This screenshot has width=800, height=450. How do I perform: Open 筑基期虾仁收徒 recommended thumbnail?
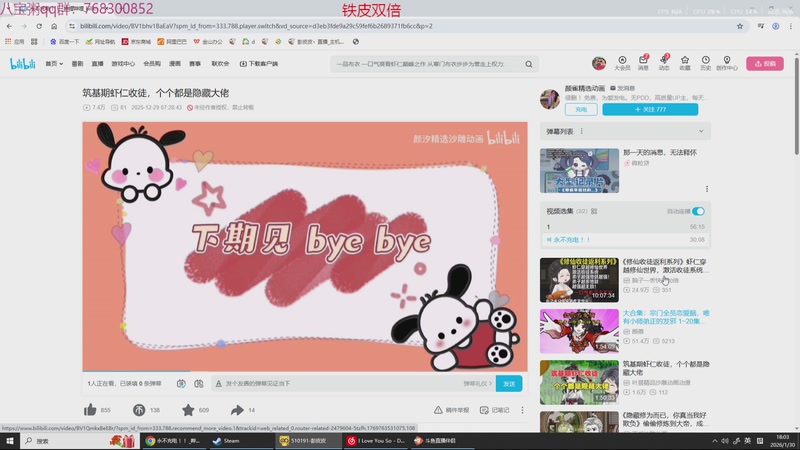pos(580,382)
